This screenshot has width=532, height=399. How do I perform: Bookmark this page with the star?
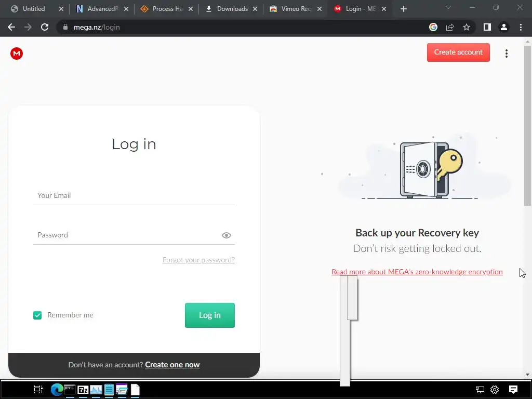coord(467,27)
